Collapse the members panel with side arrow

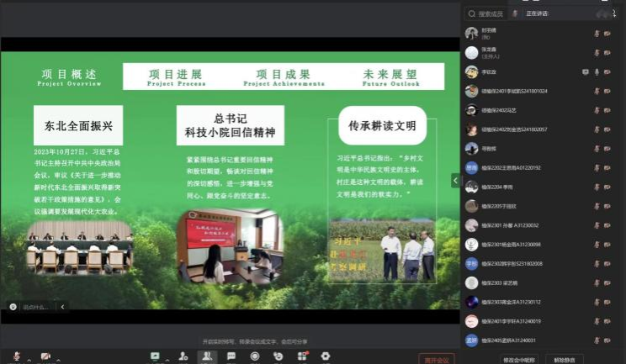coord(455,180)
